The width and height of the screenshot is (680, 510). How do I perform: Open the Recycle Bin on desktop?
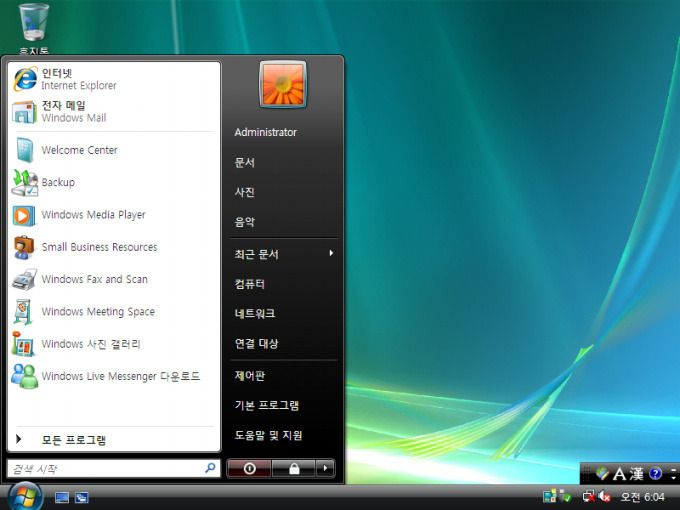point(34,29)
